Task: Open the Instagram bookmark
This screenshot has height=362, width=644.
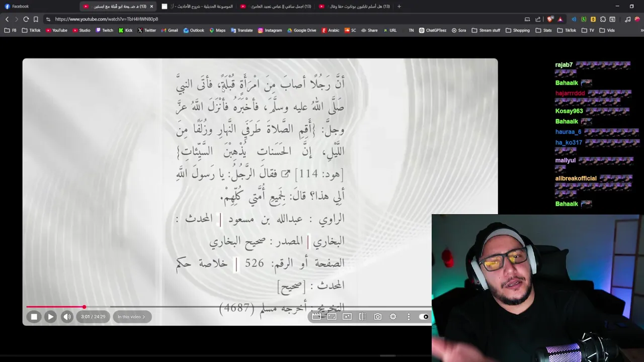Action: pos(270,30)
